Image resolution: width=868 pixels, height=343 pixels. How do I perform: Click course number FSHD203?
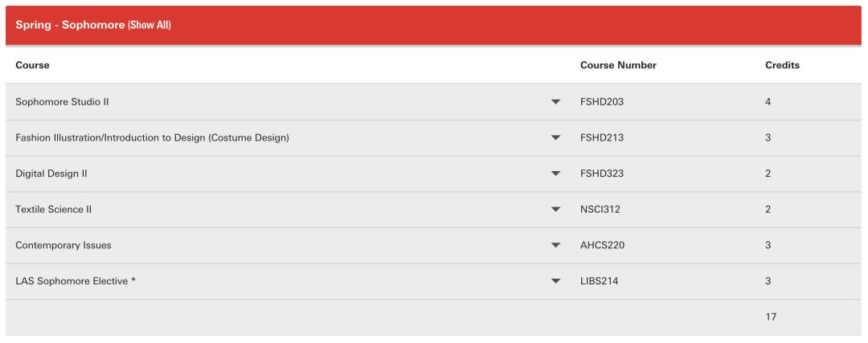coord(602,102)
